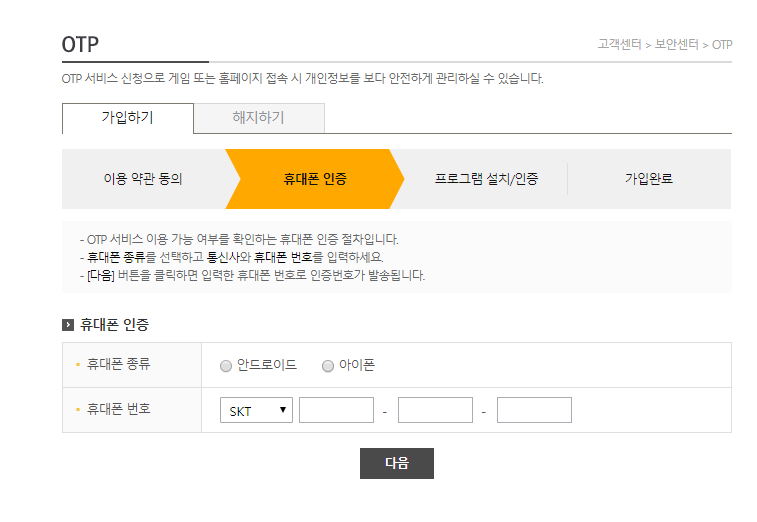Switch to the 해지하기 tab
The height and width of the screenshot is (522, 757).
[259, 118]
